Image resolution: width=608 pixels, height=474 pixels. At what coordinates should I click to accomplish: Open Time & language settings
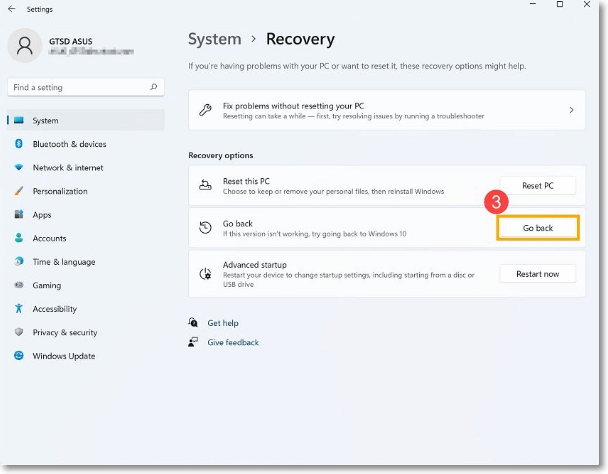pos(63,262)
